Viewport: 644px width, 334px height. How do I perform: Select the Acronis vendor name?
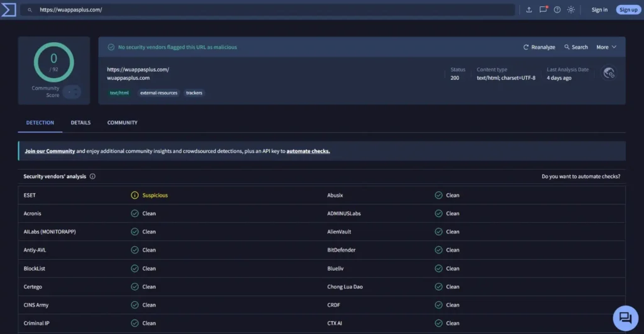tap(32, 214)
